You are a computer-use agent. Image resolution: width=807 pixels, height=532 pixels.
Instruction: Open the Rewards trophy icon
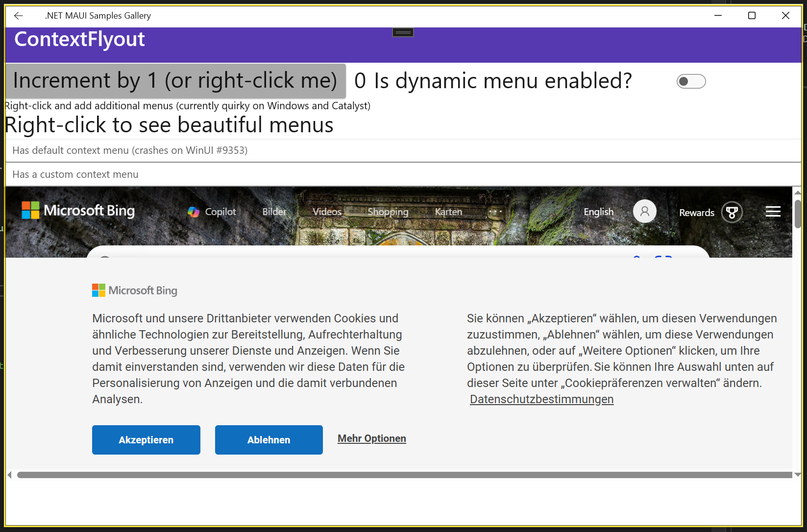tap(732, 213)
